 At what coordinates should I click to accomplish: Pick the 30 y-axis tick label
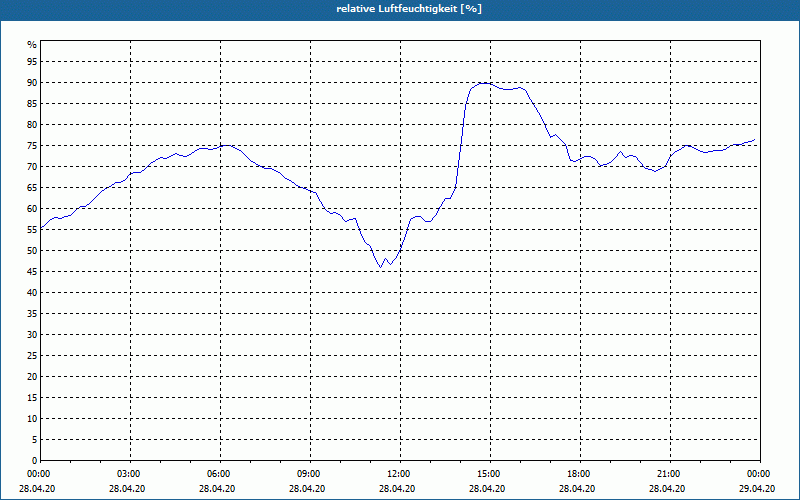point(32,335)
